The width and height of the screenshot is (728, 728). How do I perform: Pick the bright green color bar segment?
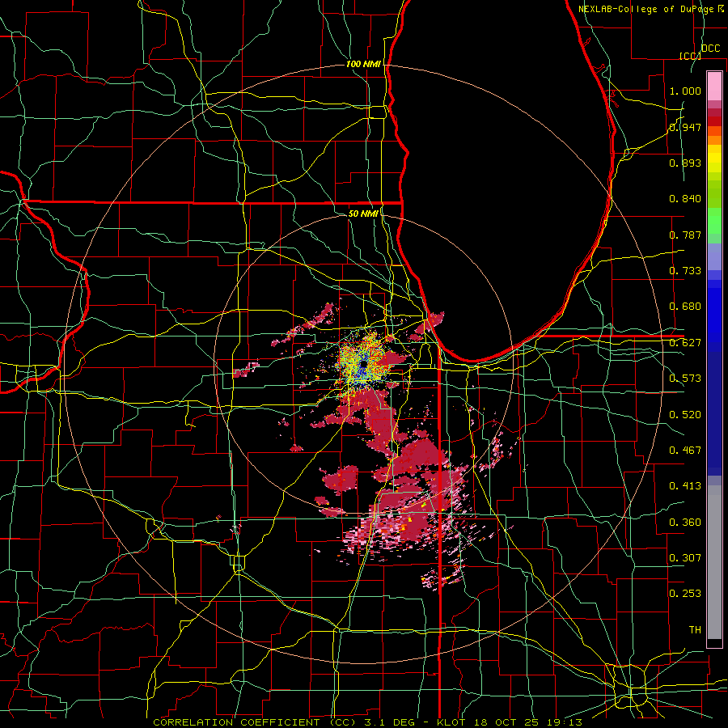pos(714,221)
